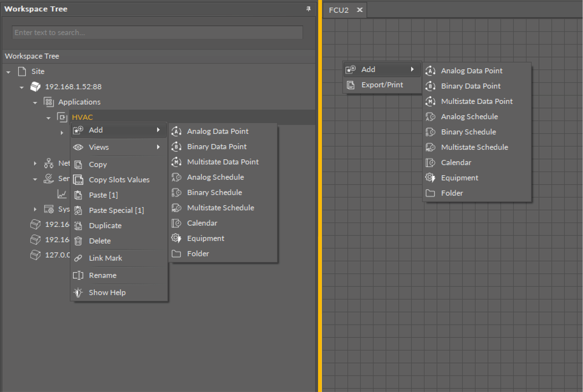
Task: Click Copy Slots Values icon
Action: (x=78, y=180)
